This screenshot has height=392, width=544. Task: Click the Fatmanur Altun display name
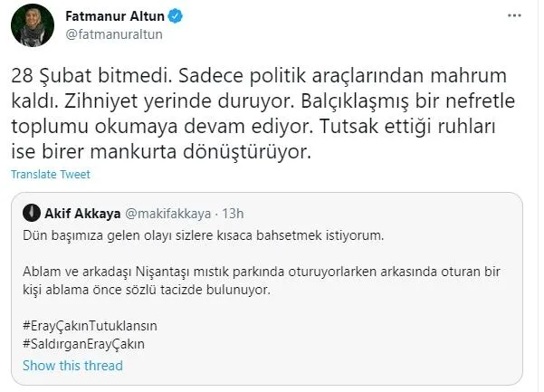(x=112, y=16)
